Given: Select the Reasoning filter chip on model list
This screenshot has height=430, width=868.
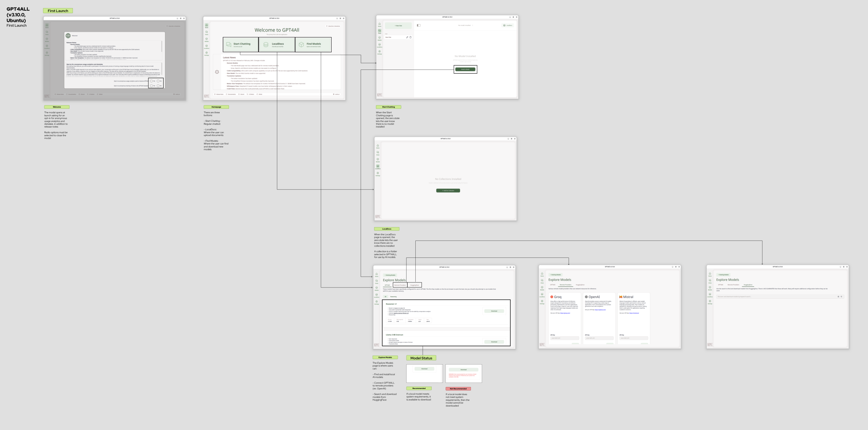Looking at the screenshot, I should pos(393,297).
